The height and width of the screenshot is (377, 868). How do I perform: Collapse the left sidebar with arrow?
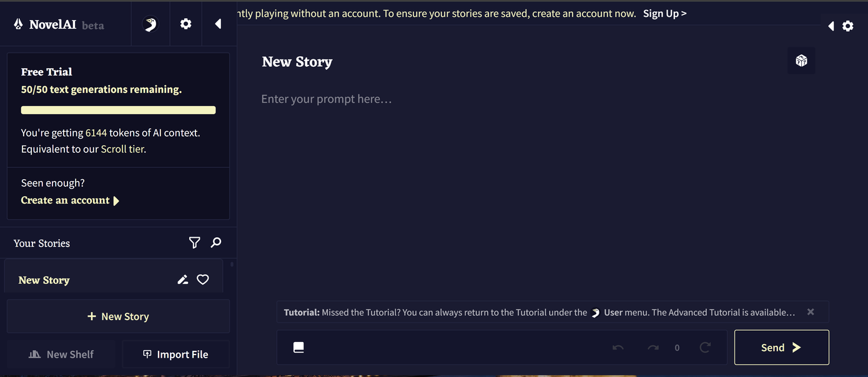tap(218, 24)
